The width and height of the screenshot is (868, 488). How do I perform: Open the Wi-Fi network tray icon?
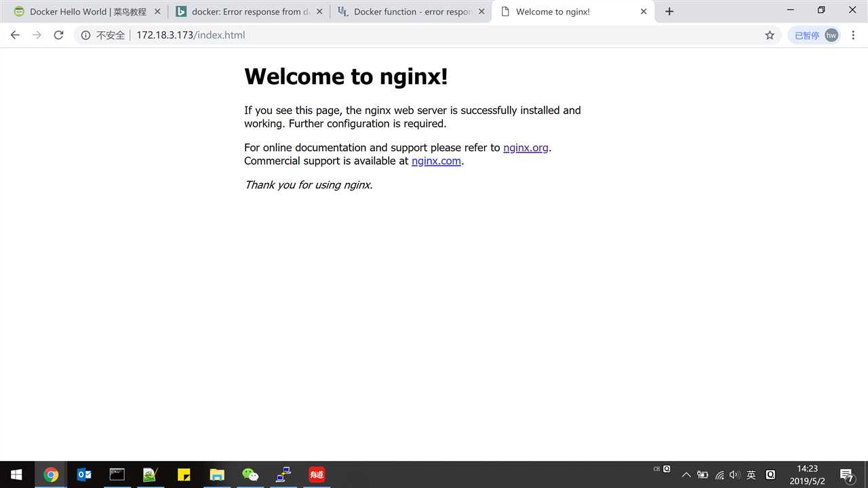pos(719,475)
